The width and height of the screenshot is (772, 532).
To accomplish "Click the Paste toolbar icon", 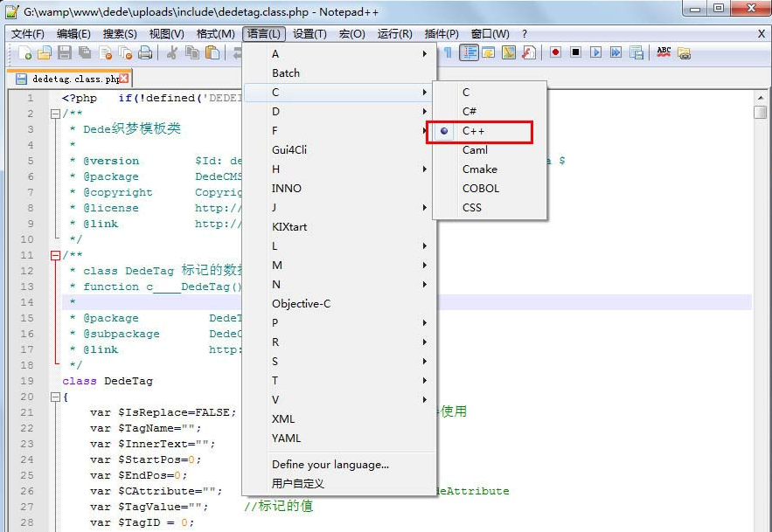I will (x=212, y=53).
